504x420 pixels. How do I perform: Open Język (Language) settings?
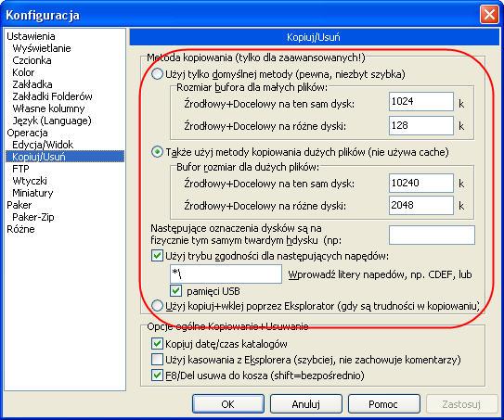pos(52,121)
